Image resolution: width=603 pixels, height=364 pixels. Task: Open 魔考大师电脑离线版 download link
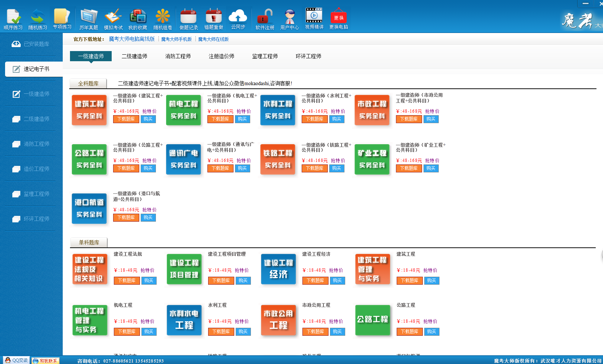pyautogui.click(x=132, y=39)
